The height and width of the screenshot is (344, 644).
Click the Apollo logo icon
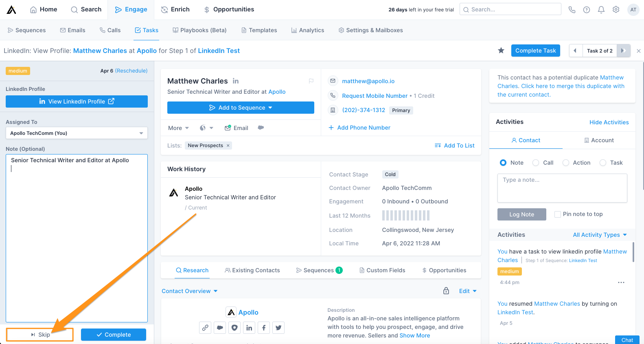11,9
